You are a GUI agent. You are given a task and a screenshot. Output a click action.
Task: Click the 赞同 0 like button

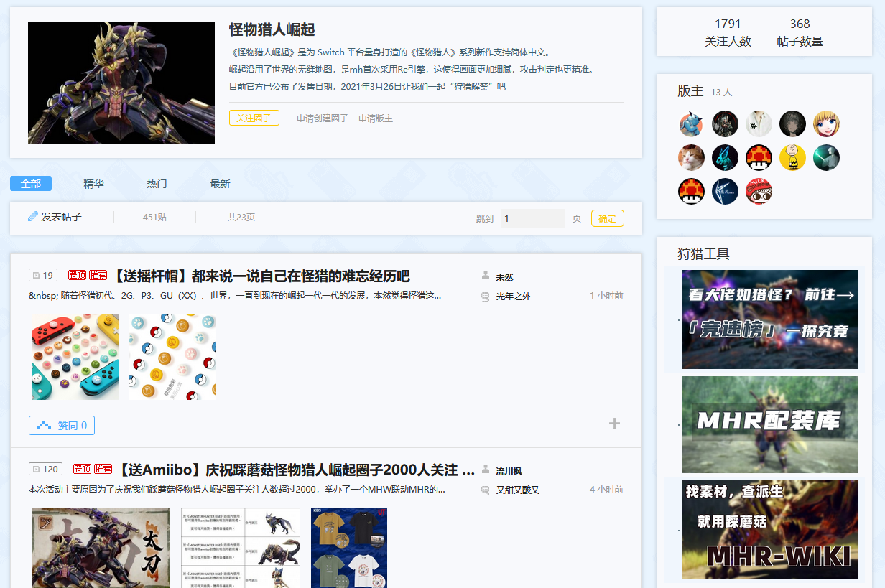coord(62,426)
